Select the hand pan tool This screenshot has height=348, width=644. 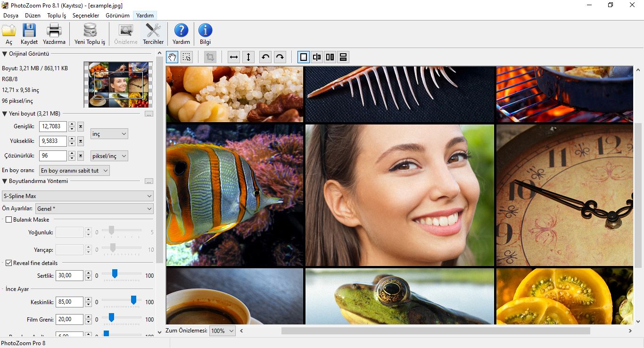173,57
